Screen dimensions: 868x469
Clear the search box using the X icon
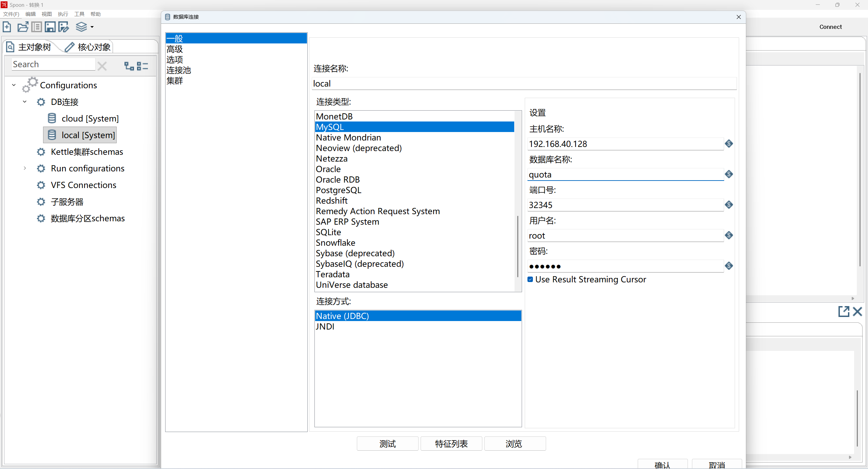[102, 66]
